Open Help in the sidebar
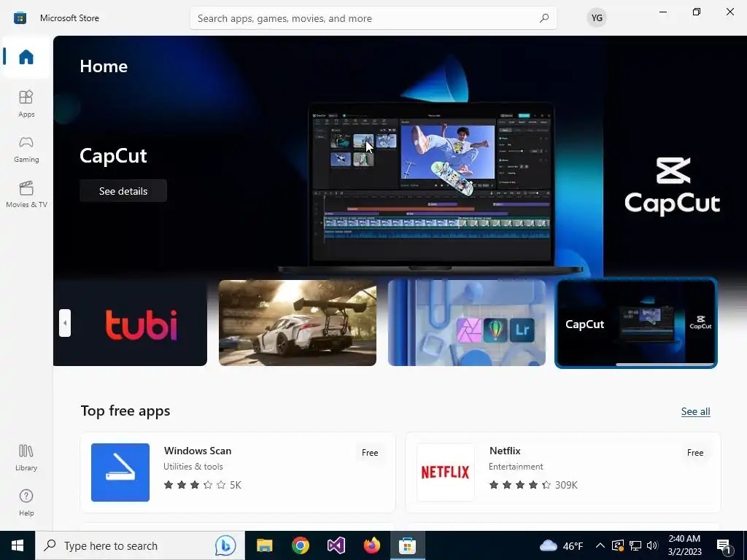This screenshot has width=747, height=560. click(x=26, y=503)
